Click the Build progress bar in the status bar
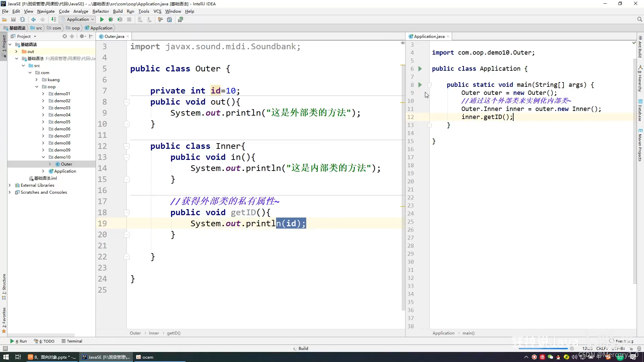The width and height of the screenshot is (644, 362). (x=543, y=349)
